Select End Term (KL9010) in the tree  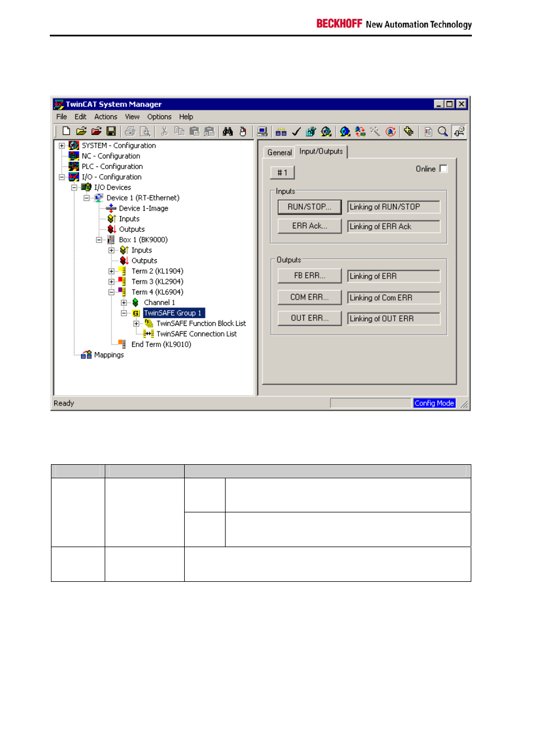(161, 344)
